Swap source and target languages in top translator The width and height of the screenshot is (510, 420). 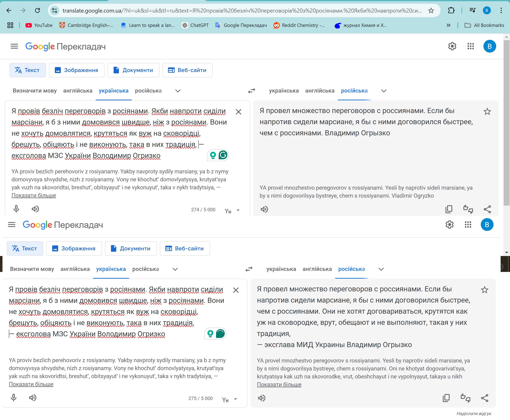[x=252, y=91]
